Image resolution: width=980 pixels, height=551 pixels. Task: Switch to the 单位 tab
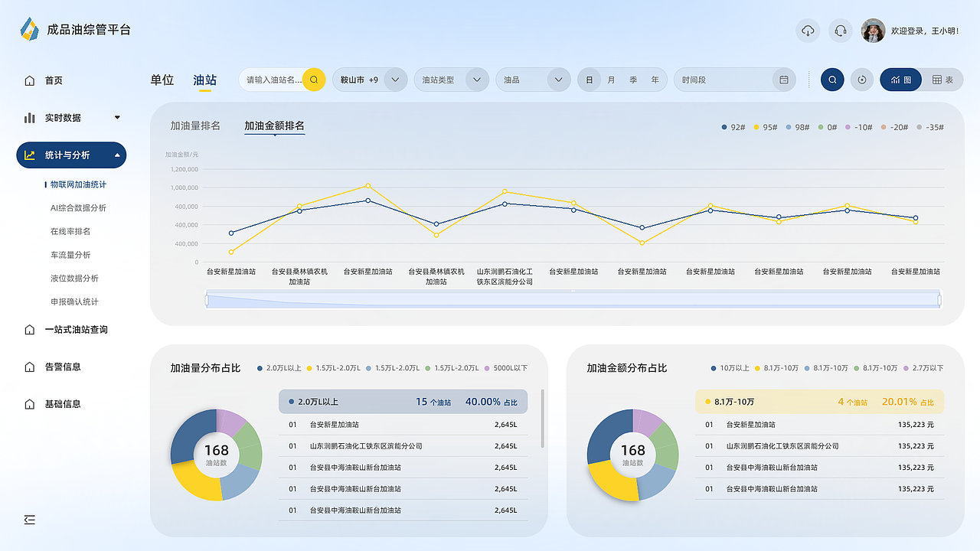[x=162, y=80]
